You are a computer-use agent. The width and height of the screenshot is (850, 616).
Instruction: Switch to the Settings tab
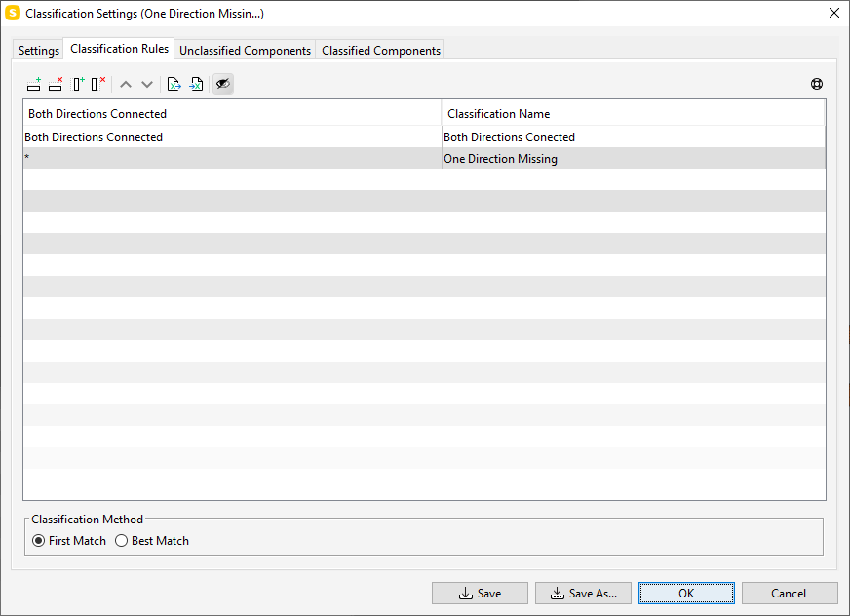(38, 50)
